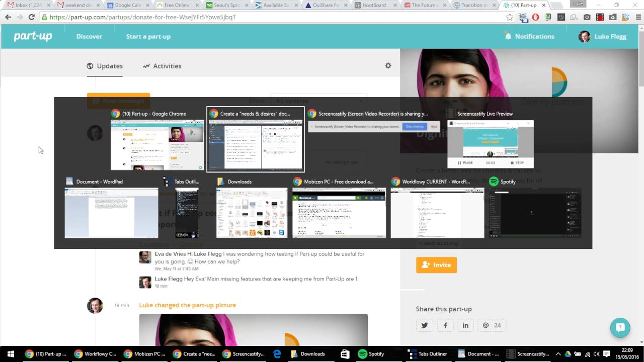
Task: Open the part-up settings gear icon
Action: point(388,65)
